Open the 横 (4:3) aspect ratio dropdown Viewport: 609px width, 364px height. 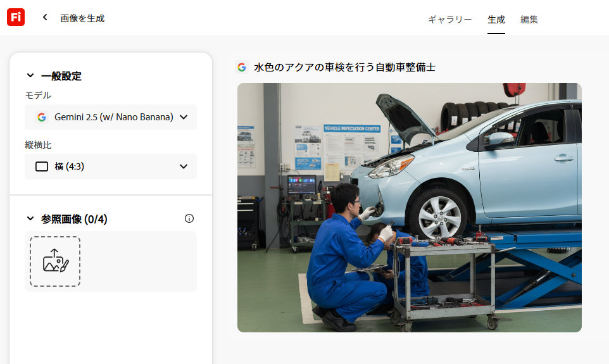[111, 166]
